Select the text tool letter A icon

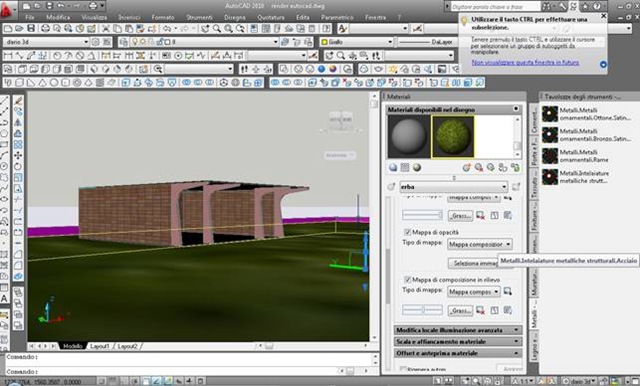[4, 299]
